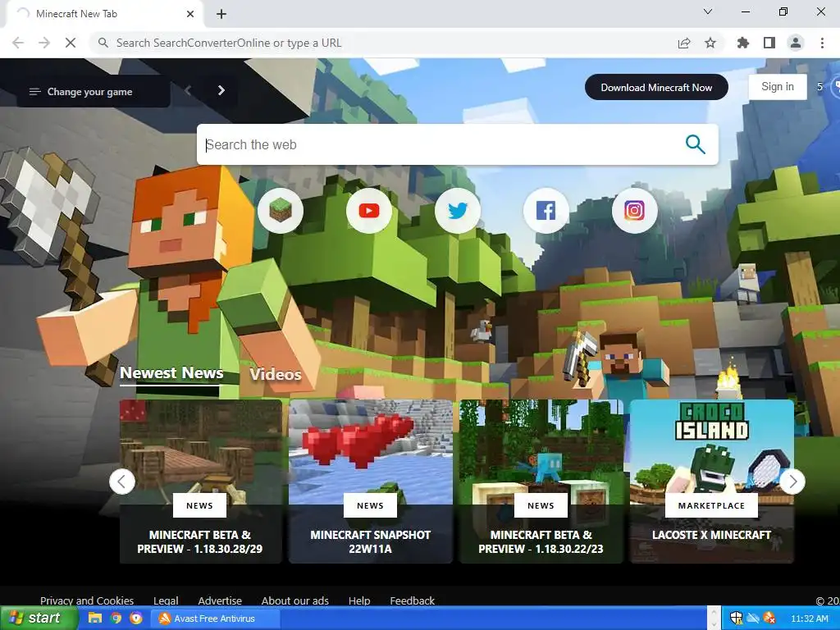Viewport: 840px width, 630px height.
Task: Open the Facebook shortcut icon
Action: (546, 211)
